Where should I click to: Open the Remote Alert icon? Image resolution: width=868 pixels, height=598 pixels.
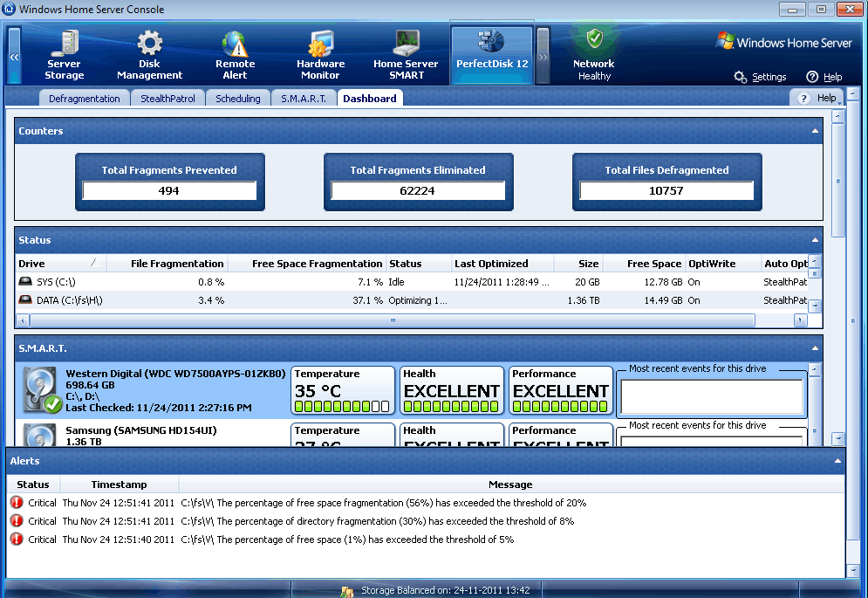click(235, 44)
